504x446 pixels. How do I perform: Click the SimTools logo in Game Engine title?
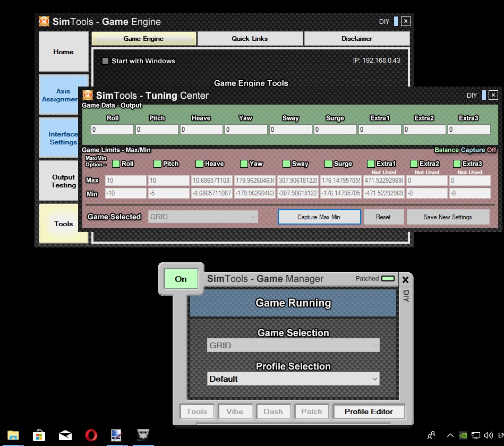(44, 22)
